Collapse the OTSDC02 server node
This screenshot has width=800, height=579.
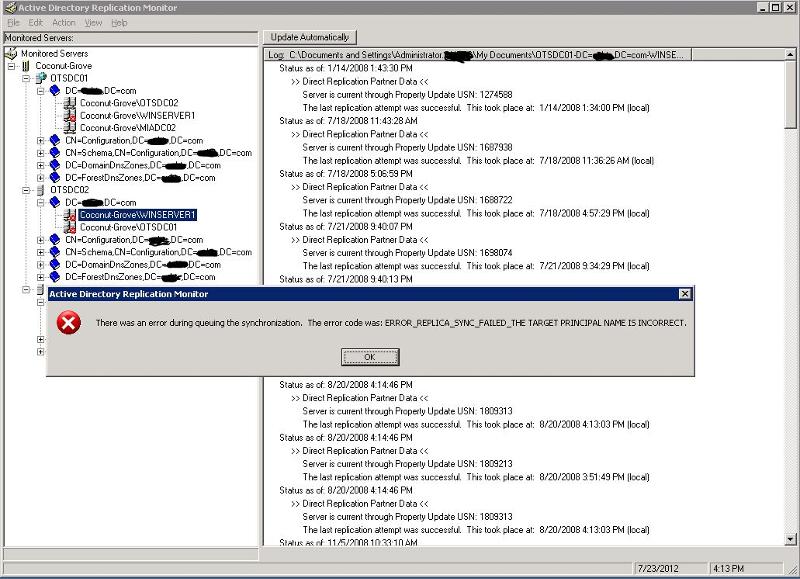point(26,190)
